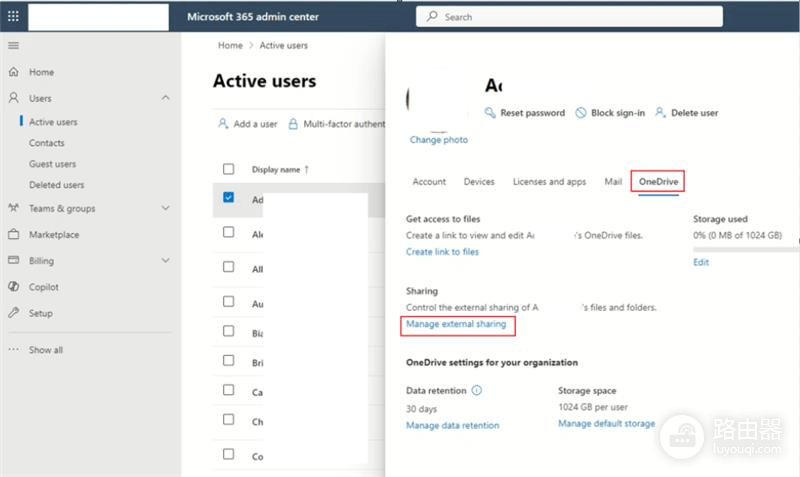This screenshot has width=800, height=477.
Task: Click Manage default storage link
Action: [x=606, y=423]
